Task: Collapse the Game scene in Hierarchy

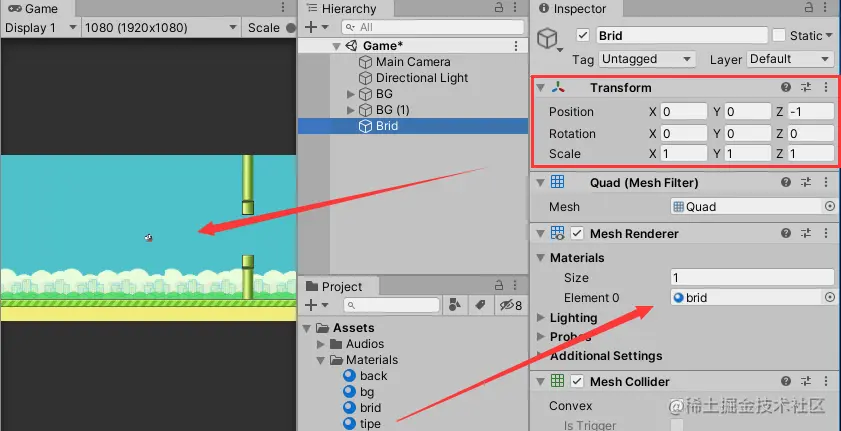Action: [336, 46]
